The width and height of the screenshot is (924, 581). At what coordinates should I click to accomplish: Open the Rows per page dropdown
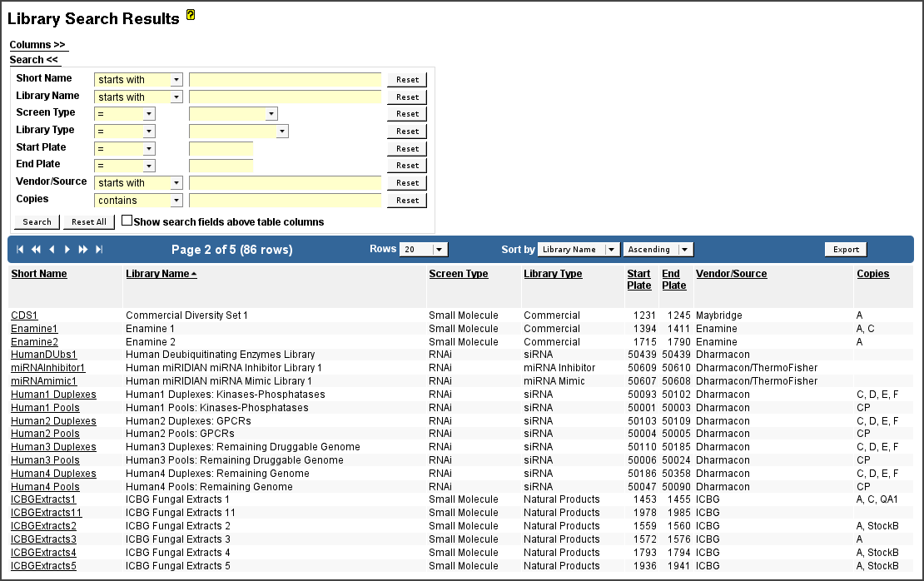pos(424,249)
